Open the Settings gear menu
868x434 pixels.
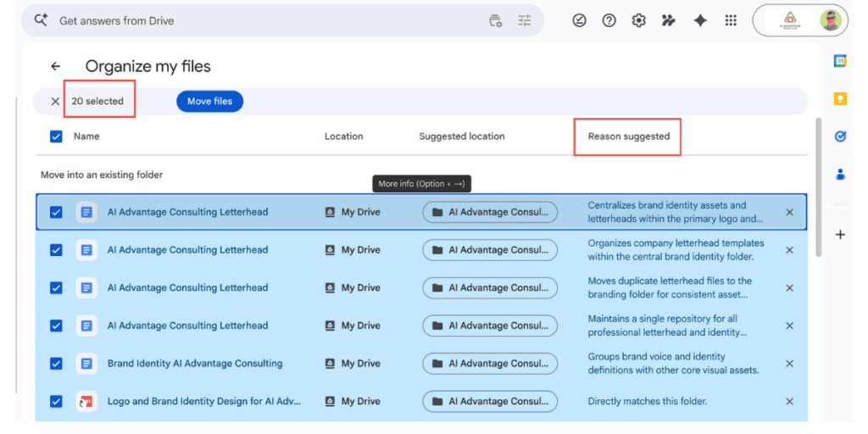point(639,21)
